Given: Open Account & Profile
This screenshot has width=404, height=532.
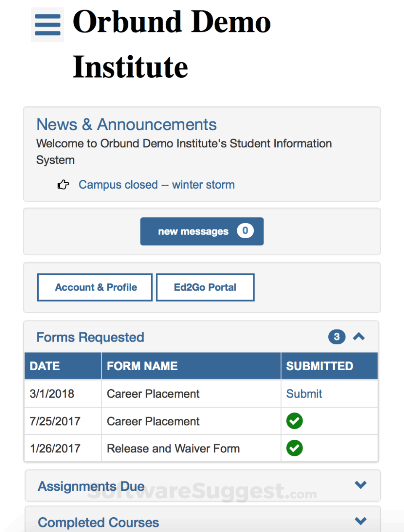Looking at the screenshot, I should coord(95,287).
